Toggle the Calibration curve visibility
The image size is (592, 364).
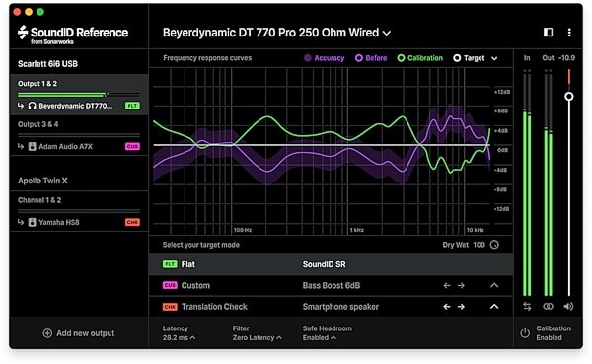click(x=420, y=58)
